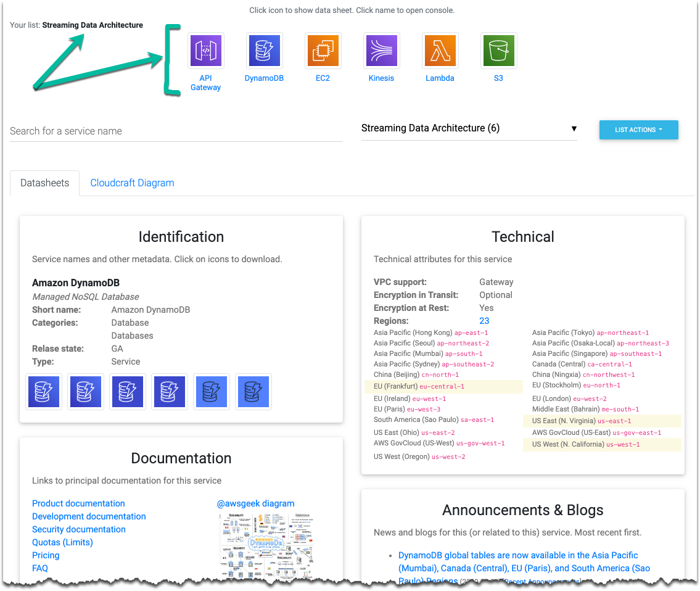Click EU (London) eu-west-2

tap(569, 399)
